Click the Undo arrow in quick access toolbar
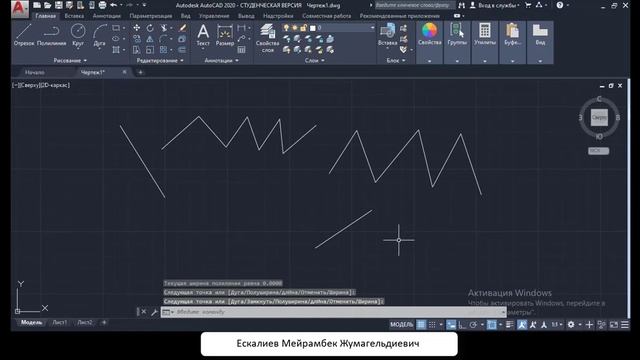 coord(113,5)
